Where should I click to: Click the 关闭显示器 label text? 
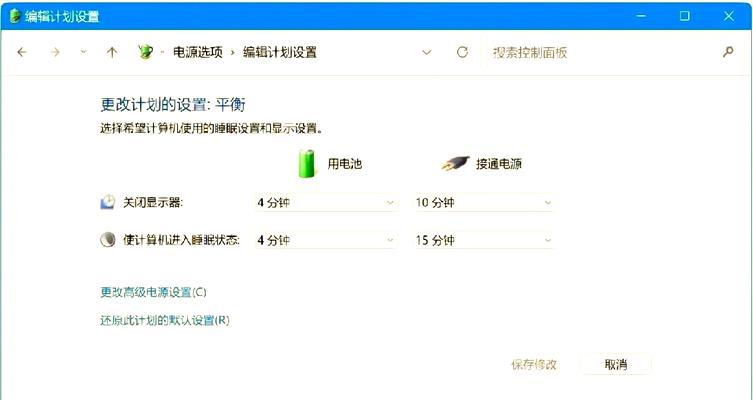click(x=153, y=202)
